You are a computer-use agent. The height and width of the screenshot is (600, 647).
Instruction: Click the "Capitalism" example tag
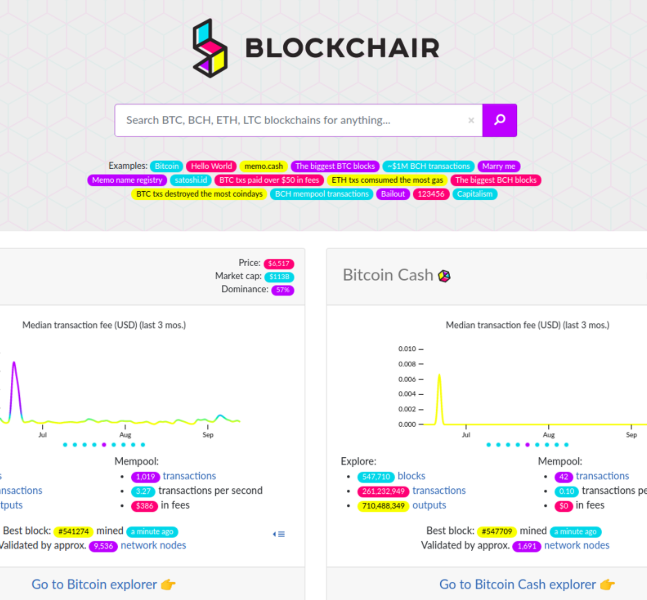tap(474, 194)
